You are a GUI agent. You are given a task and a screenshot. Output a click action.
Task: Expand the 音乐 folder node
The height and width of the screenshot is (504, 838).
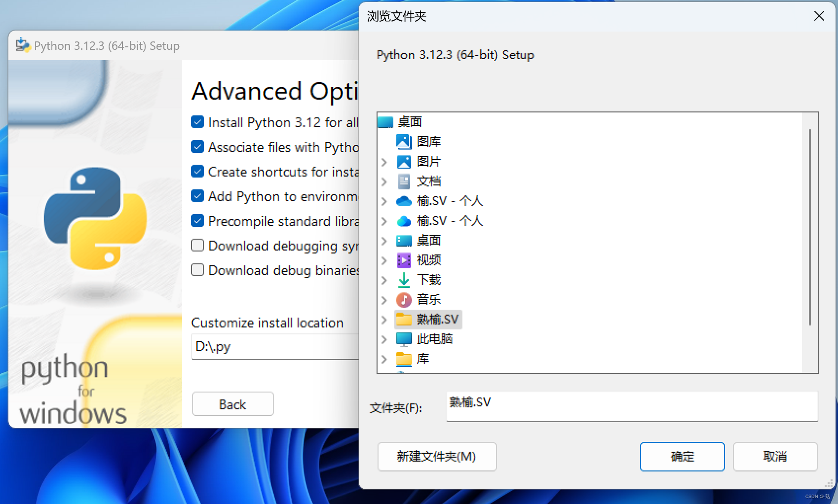pyautogui.click(x=384, y=300)
